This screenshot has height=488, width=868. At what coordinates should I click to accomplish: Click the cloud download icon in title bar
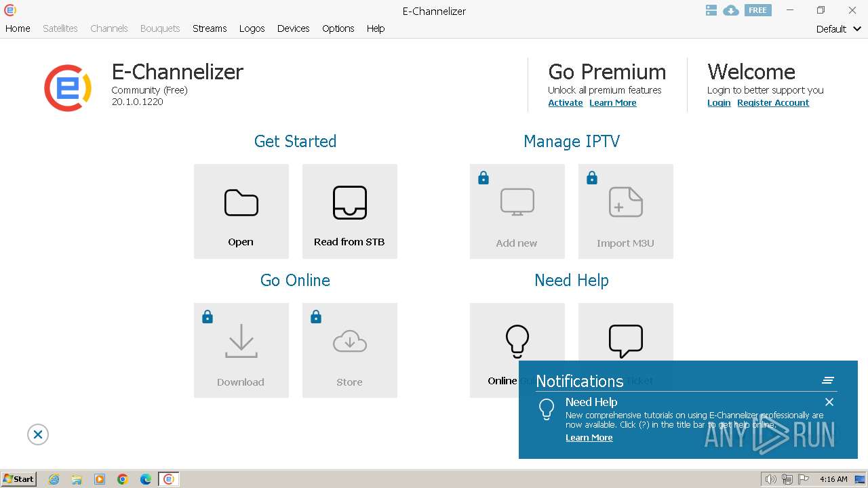pyautogui.click(x=731, y=10)
